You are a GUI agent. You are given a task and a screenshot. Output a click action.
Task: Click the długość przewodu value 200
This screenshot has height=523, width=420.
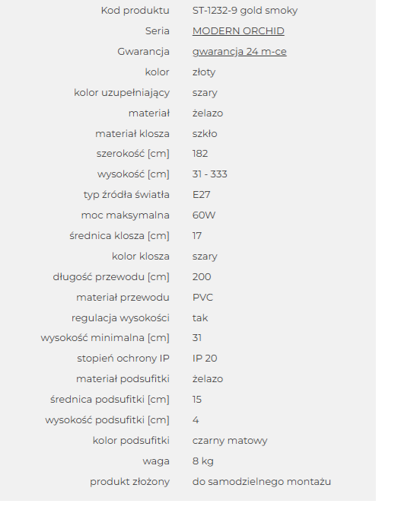coord(202,277)
